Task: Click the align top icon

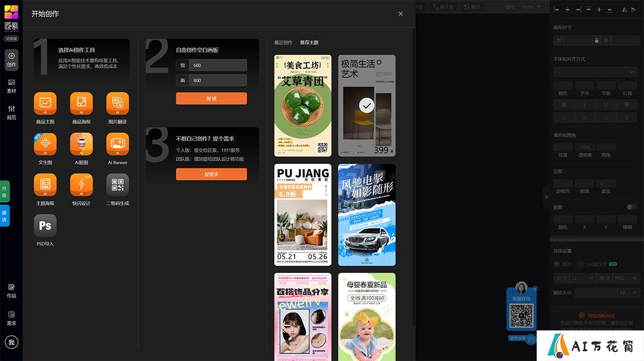Action: [x=589, y=10]
